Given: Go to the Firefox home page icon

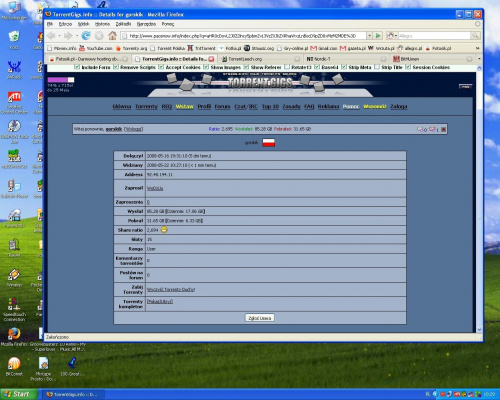Looking at the screenshot, I should (113, 35).
